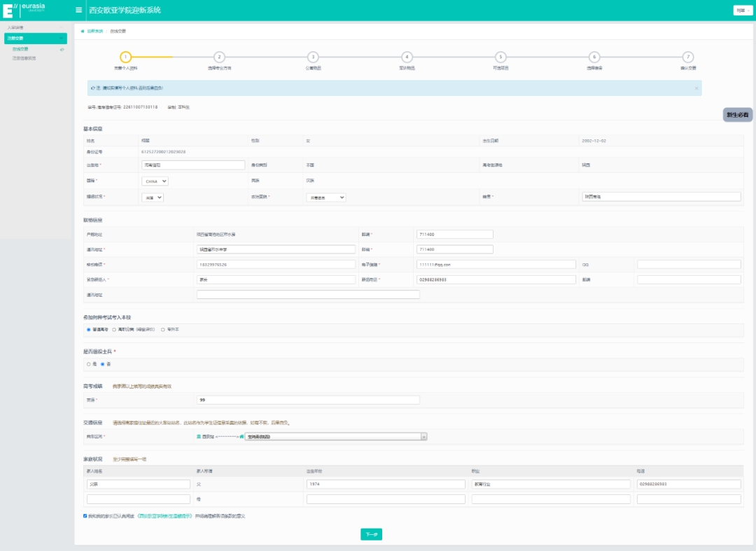Expand 注册交费 sidebar menu
This screenshot has height=551, width=756.
(35, 38)
